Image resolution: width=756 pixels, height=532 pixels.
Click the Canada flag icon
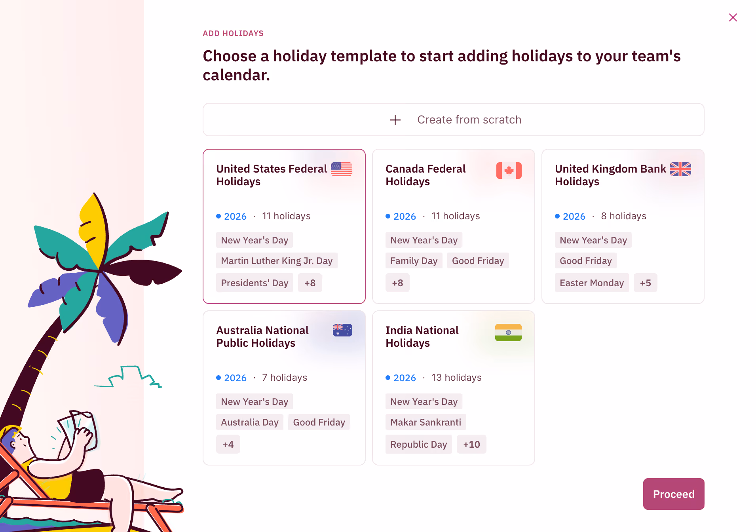click(509, 171)
